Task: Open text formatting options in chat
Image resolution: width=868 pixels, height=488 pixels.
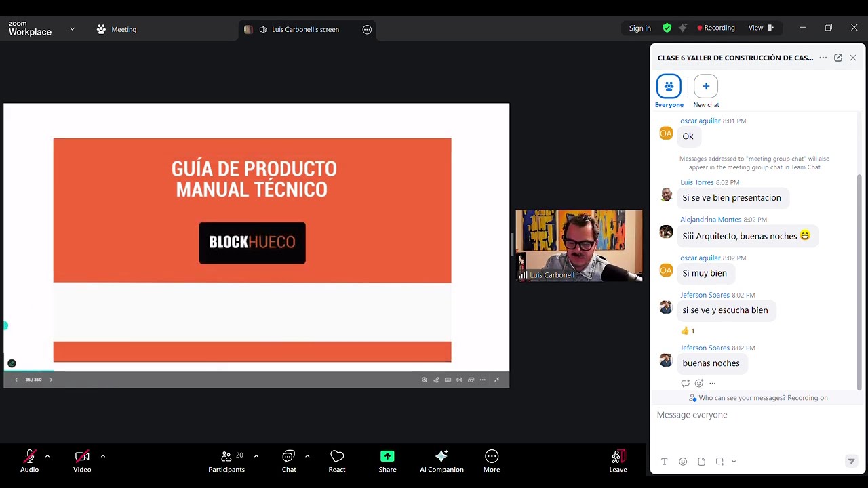Action: coord(665,462)
